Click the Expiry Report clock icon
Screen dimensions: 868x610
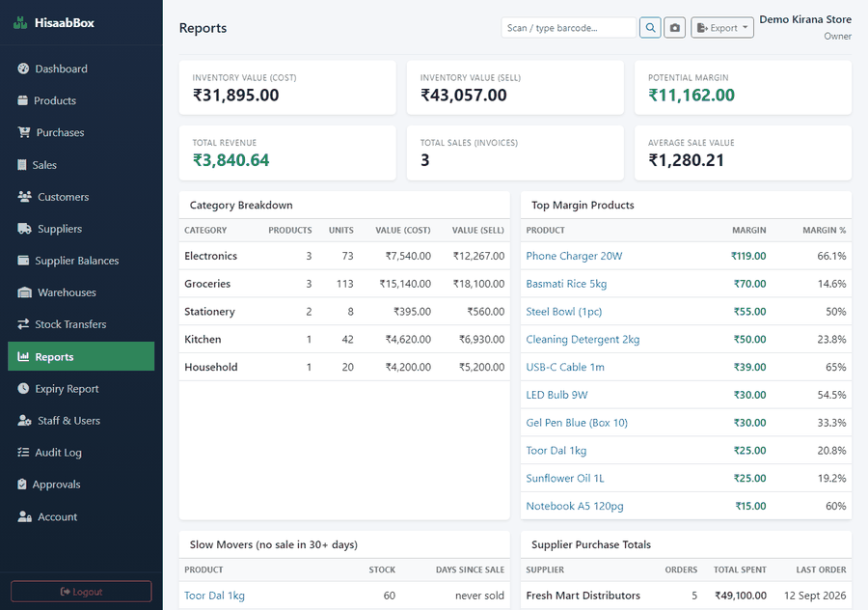23,388
